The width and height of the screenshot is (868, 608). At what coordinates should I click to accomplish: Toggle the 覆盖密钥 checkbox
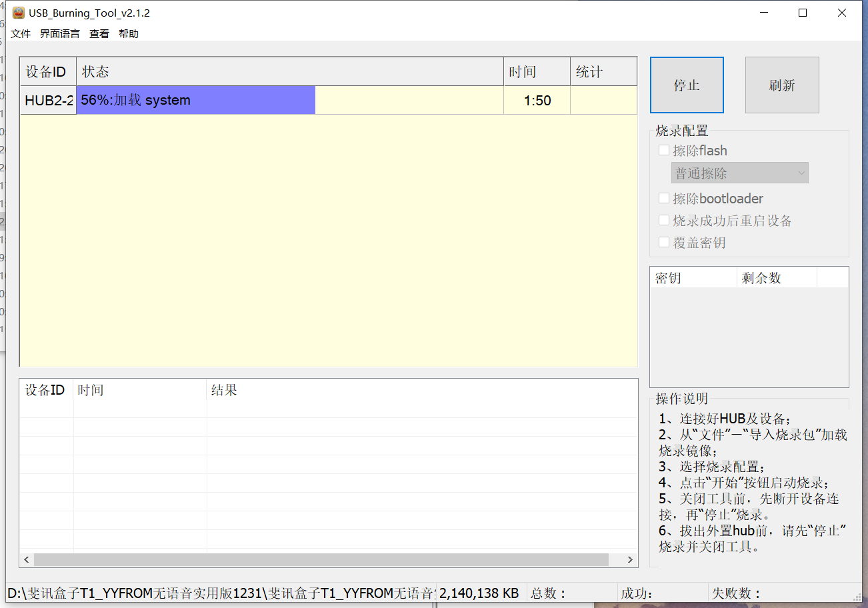664,242
